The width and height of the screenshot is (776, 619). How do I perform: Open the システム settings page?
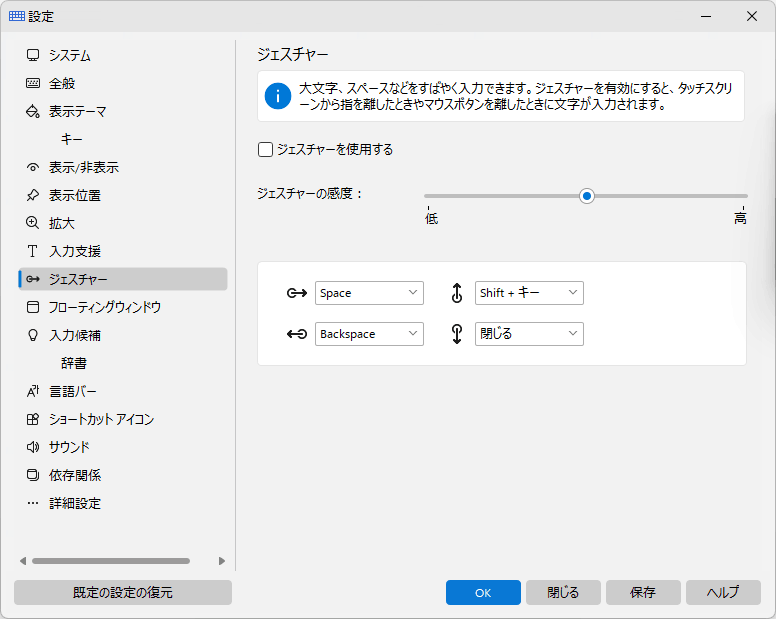pos(123,55)
